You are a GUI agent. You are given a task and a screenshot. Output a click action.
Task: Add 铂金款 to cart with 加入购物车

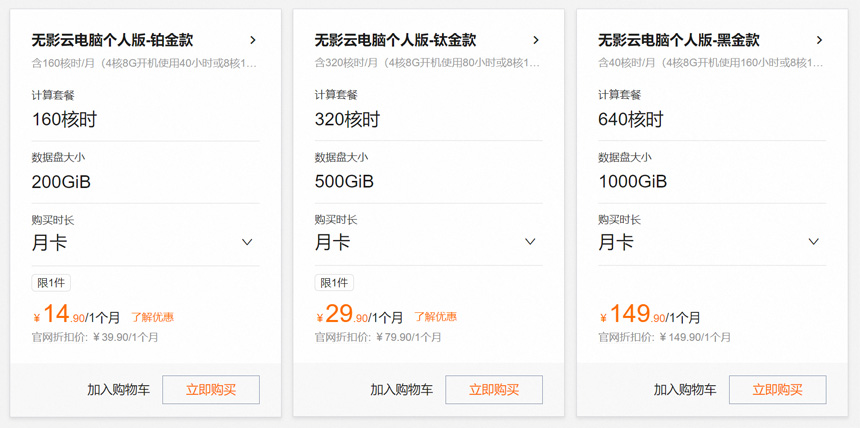click(118, 390)
